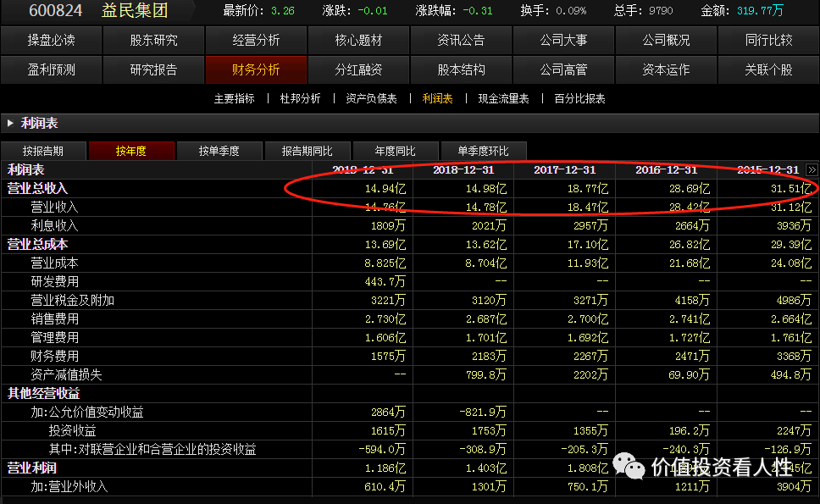
Task: Select the 财务分析 tab
Action: [256, 69]
